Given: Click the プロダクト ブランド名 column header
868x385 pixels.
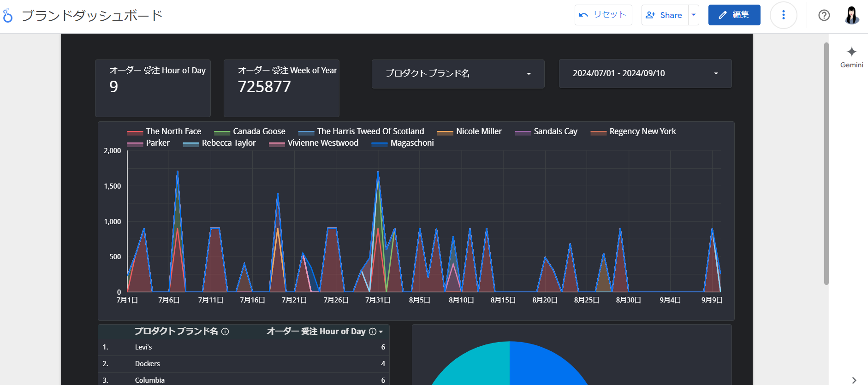Looking at the screenshot, I should (176, 331).
